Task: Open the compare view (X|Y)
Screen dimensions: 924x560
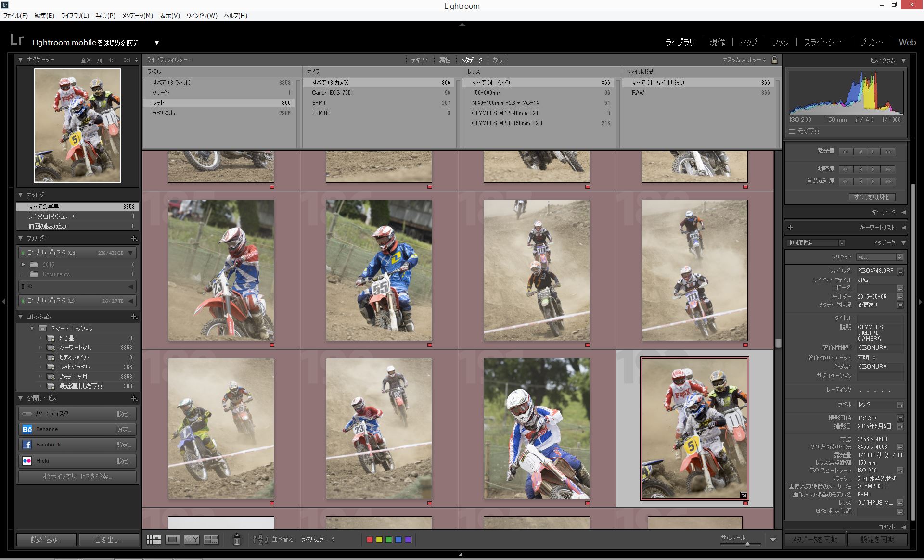Action: click(x=192, y=540)
